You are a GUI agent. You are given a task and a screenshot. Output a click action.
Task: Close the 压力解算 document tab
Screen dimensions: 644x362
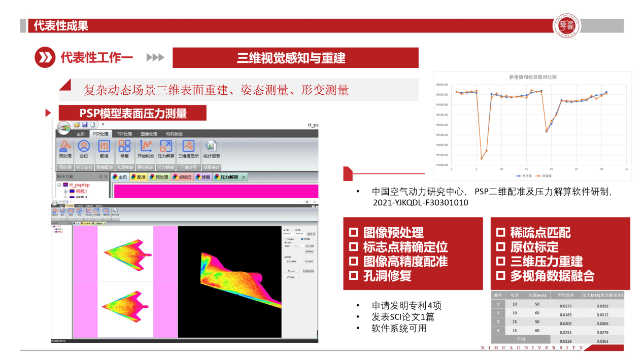tap(244, 177)
